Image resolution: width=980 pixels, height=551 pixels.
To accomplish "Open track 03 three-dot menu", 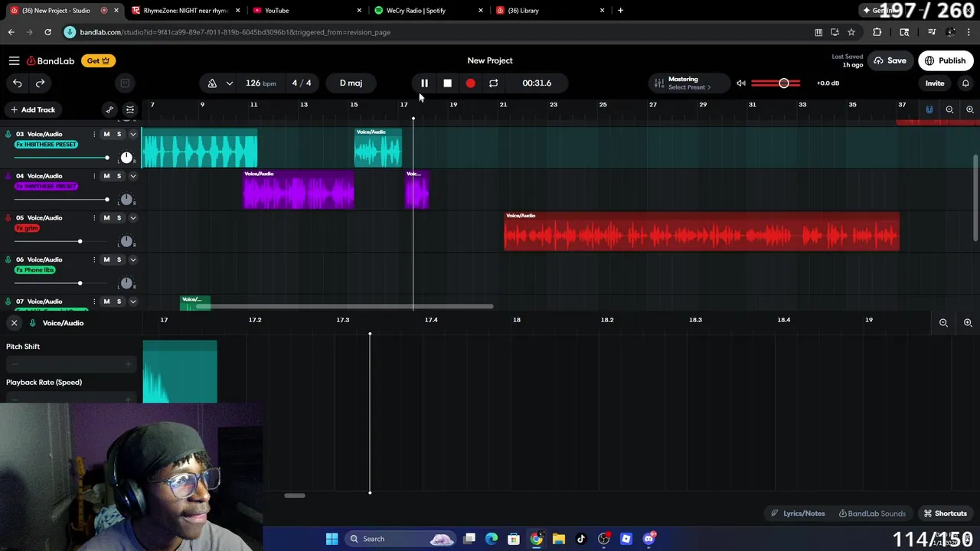I will [x=94, y=134].
